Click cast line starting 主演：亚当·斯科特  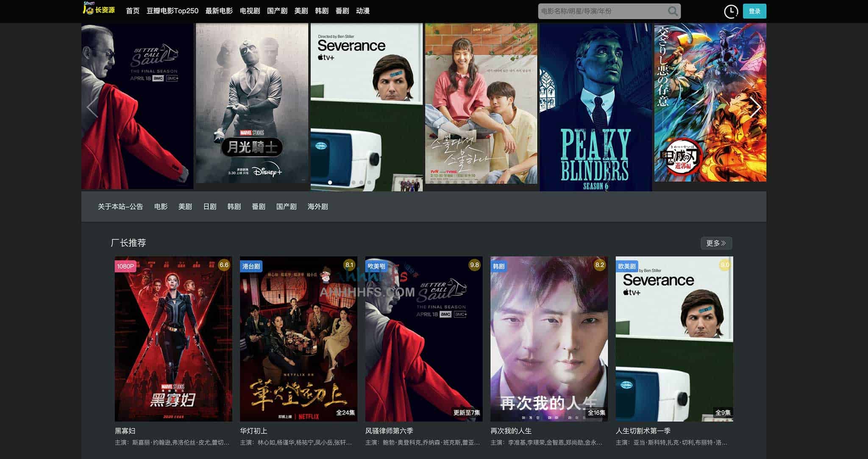671,442
